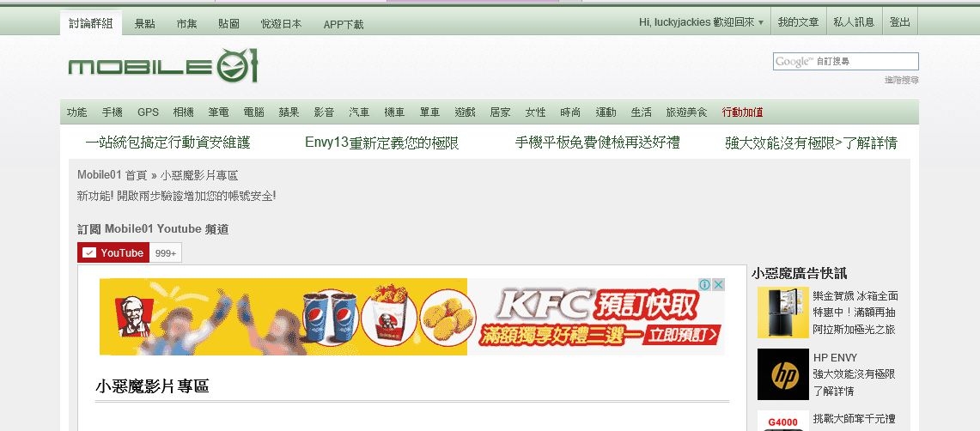The height and width of the screenshot is (431, 980).
Task: Click the Google custom search field
Action: (846, 61)
